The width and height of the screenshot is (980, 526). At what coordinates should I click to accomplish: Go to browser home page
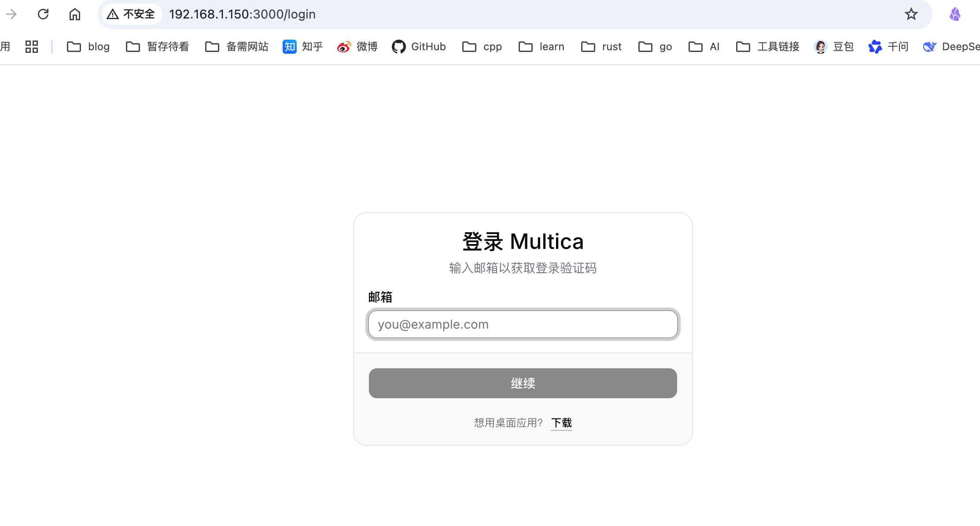point(75,14)
